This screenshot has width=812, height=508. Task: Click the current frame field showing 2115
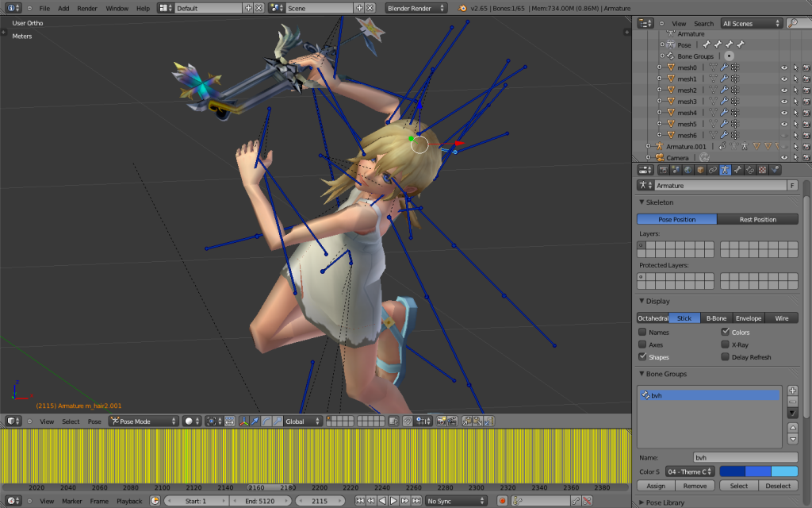tap(320, 501)
